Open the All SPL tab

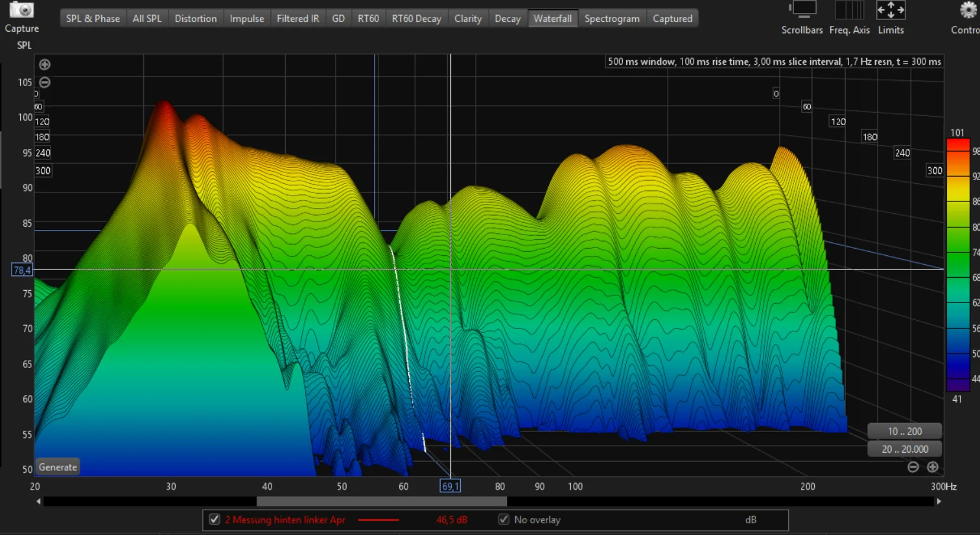click(x=147, y=19)
